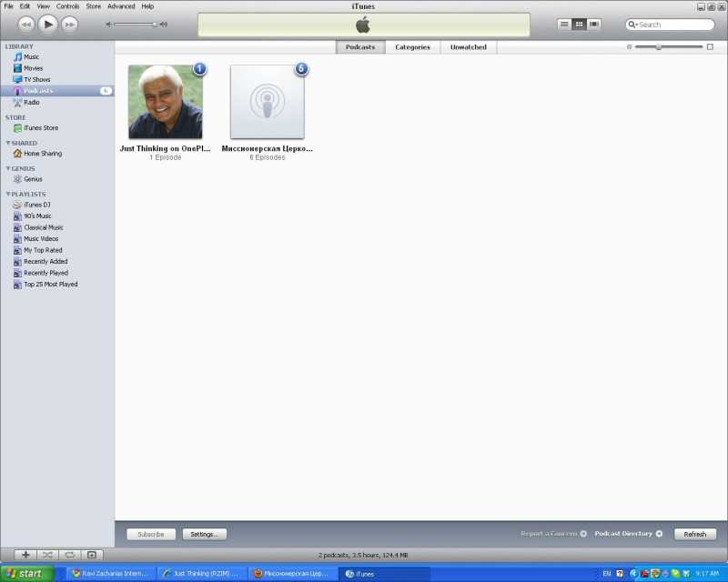
Task: Switch to the Unwatched tab
Action: coord(468,47)
